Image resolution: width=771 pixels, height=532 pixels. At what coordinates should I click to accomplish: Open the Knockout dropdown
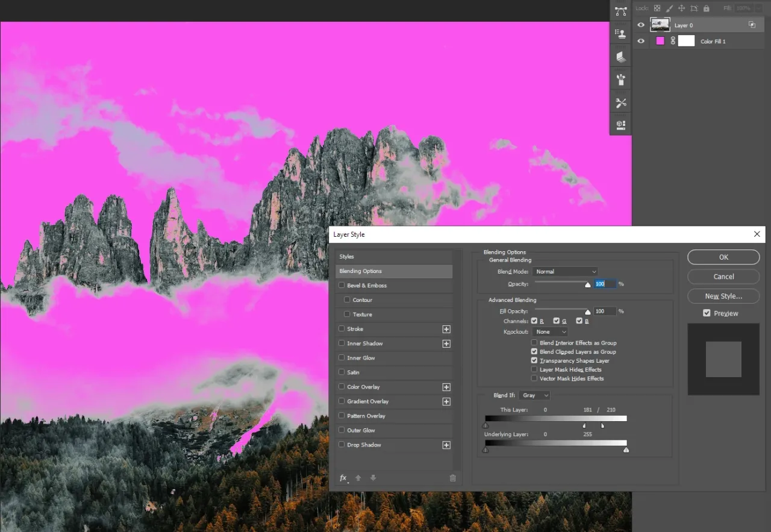[x=550, y=331]
